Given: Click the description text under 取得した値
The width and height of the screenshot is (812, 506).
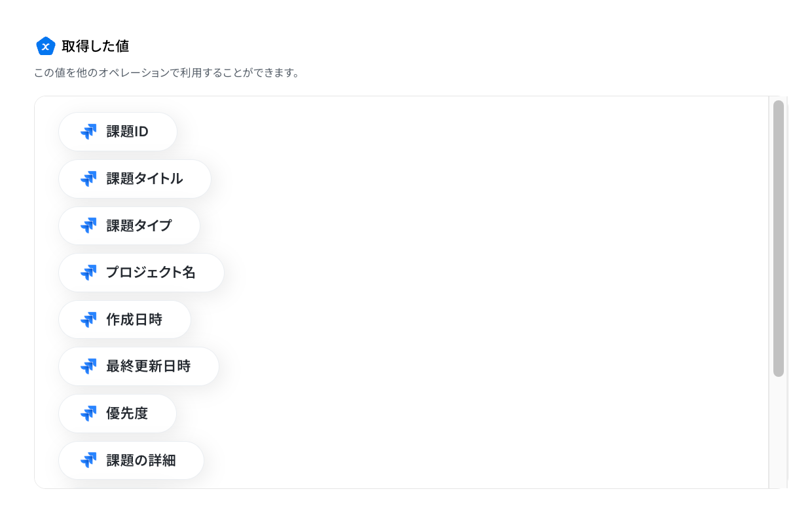Looking at the screenshot, I should (167, 73).
